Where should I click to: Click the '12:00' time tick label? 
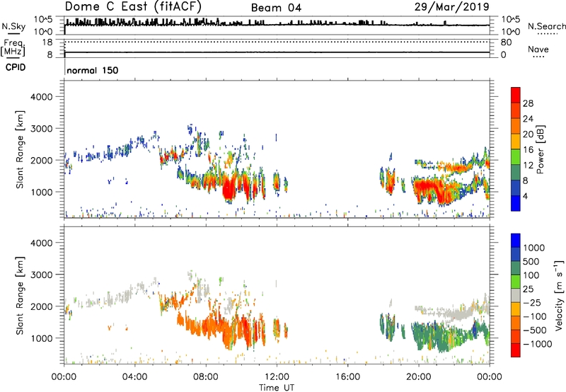277,377
